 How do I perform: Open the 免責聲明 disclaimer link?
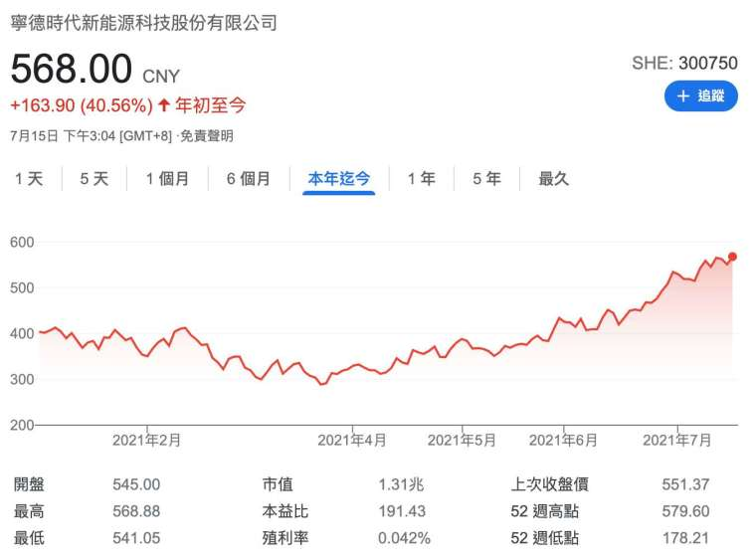(x=207, y=136)
